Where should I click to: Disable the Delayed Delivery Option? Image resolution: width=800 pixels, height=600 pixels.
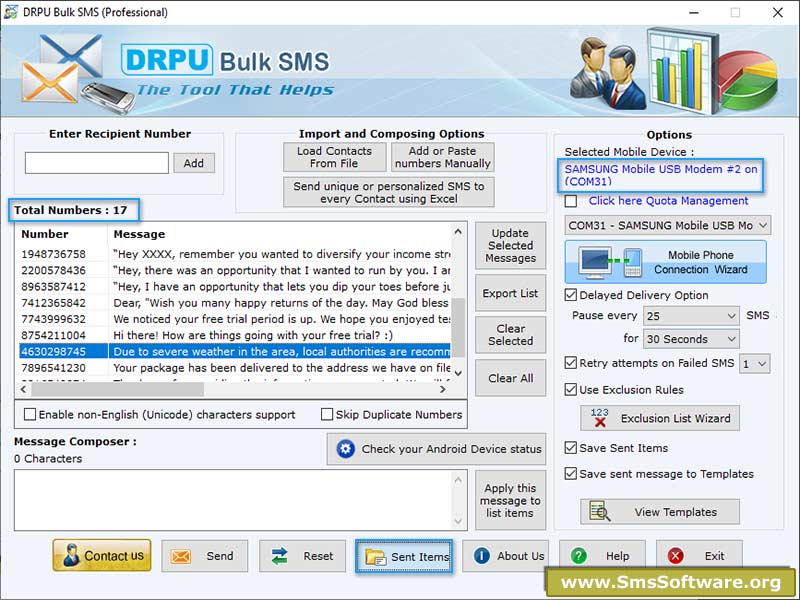569,295
